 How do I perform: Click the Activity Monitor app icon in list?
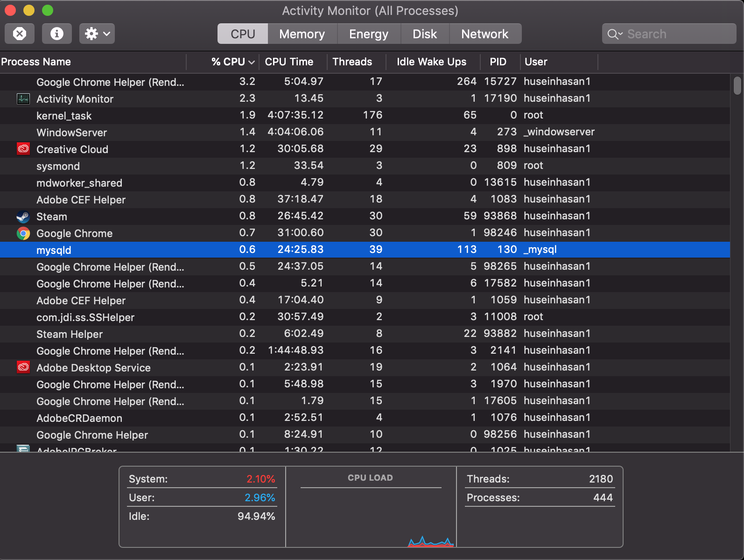tap(23, 99)
